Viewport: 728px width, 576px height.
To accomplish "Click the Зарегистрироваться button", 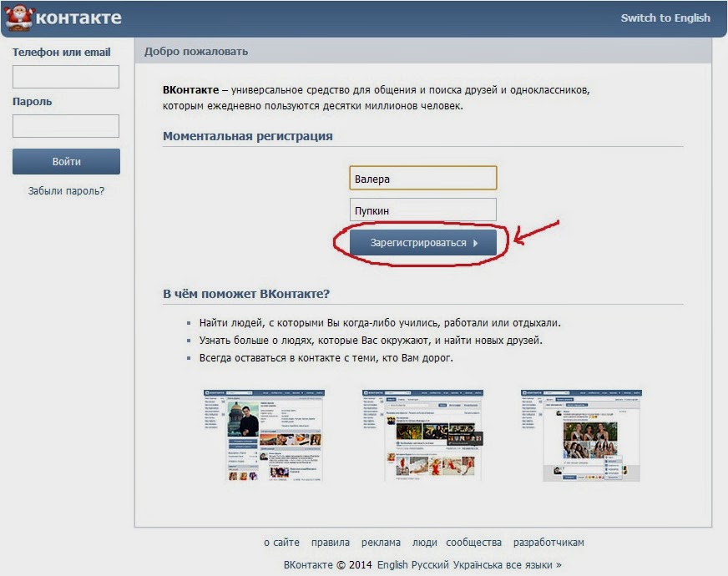I will [423, 242].
